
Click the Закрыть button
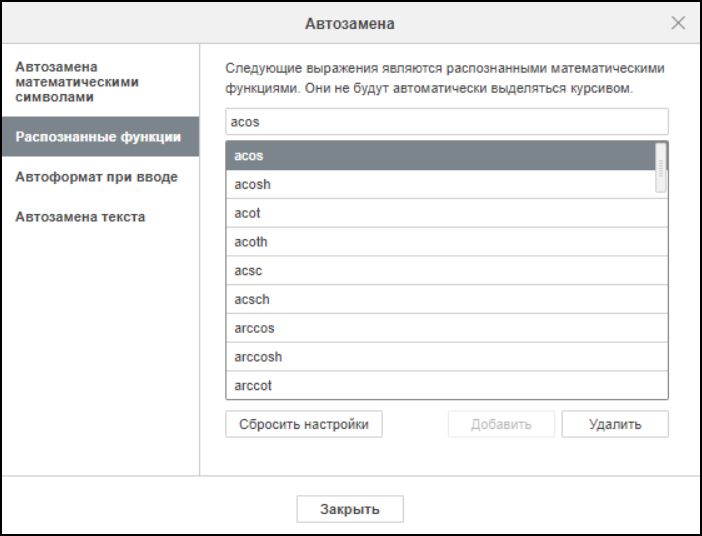350,509
